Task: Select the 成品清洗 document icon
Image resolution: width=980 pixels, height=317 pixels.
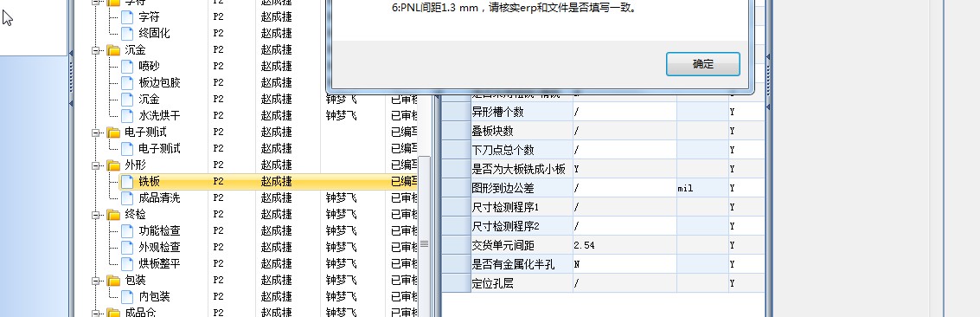Action: click(x=127, y=197)
